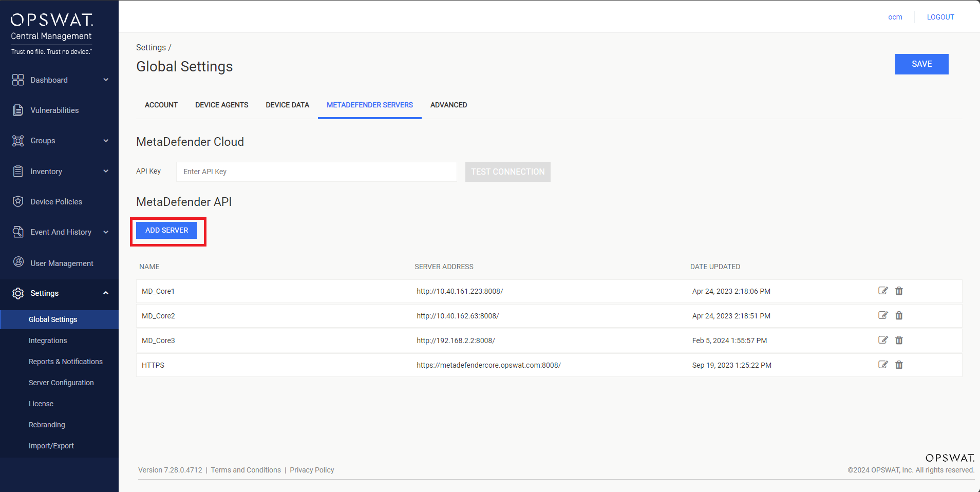980x492 pixels.
Task: Click the Inventory clipboard icon
Action: pyautogui.click(x=18, y=171)
